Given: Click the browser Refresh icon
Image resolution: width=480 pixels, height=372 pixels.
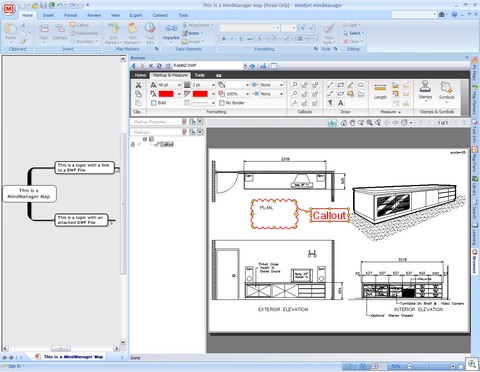Looking at the screenshot, I should pyautogui.click(x=159, y=66).
